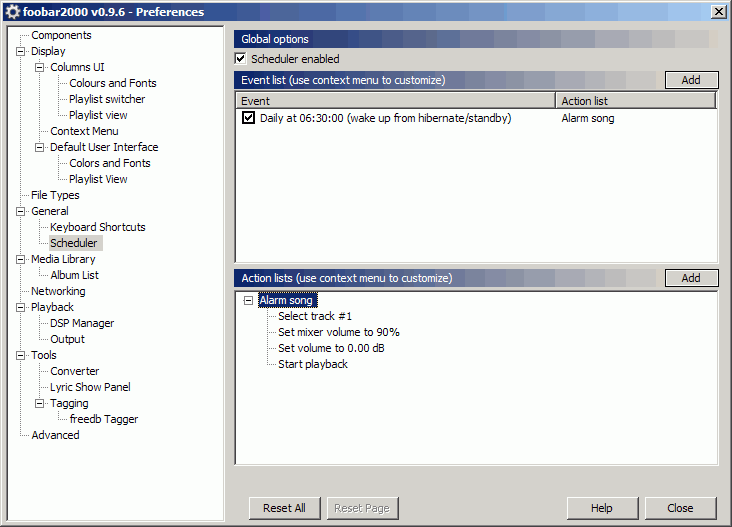Click Alarm song in the Action list column
The image size is (732, 527).
[x=588, y=118]
